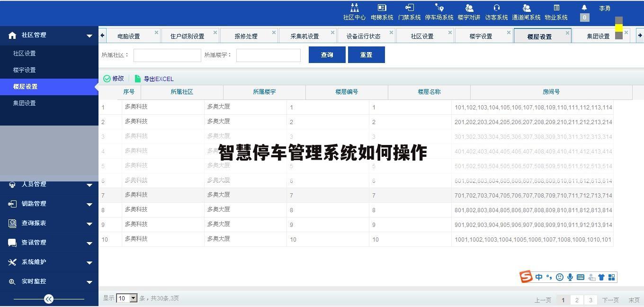Viewport: 644px width, 307px height.
Task: Select 楼宇设置 in sidebar
Action: [24, 70]
